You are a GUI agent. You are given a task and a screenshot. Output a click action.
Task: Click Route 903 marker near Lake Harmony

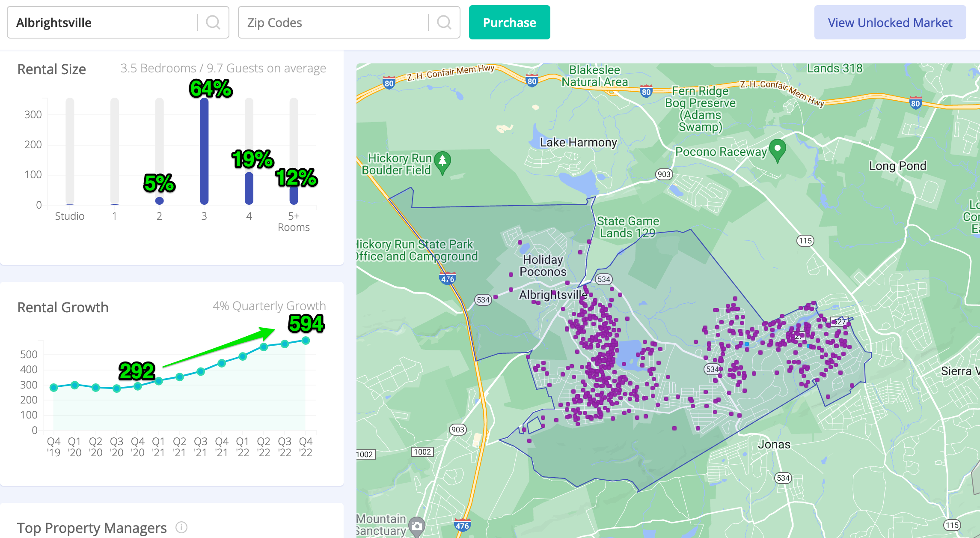[664, 174]
